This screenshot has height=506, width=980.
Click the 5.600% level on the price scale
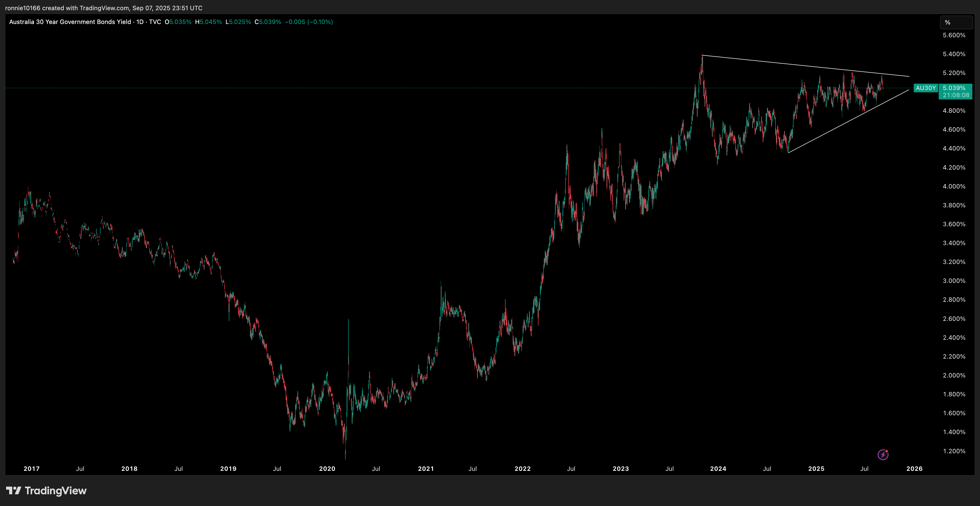954,35
